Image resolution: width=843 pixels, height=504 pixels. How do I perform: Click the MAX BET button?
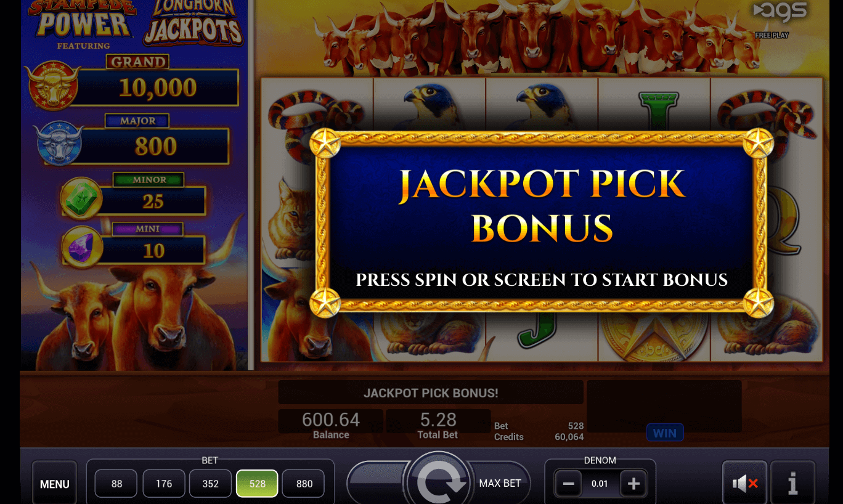(500, 483)
